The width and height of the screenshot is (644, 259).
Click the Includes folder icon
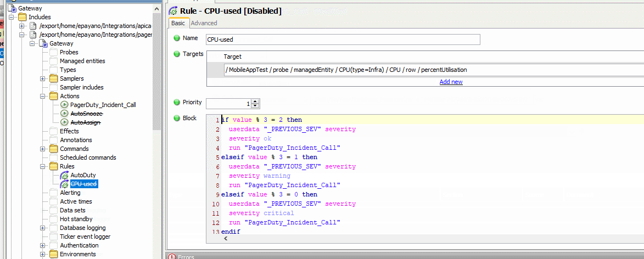tap(22, 17)
